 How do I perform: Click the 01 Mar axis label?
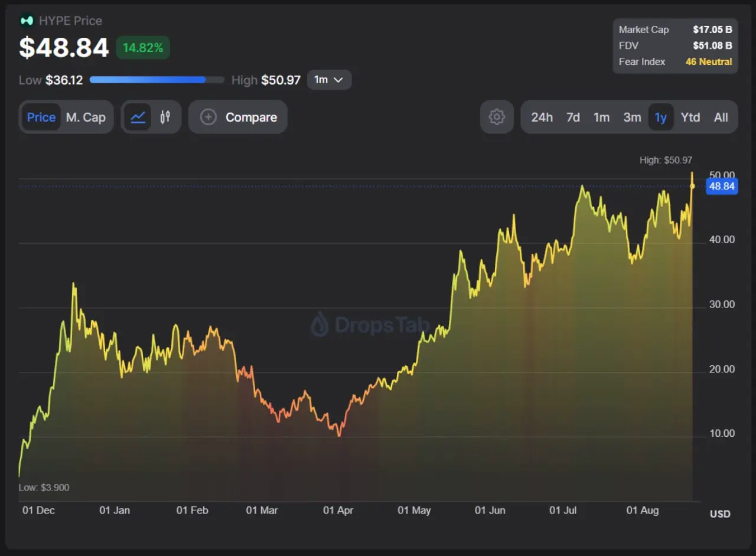(262, 511)
